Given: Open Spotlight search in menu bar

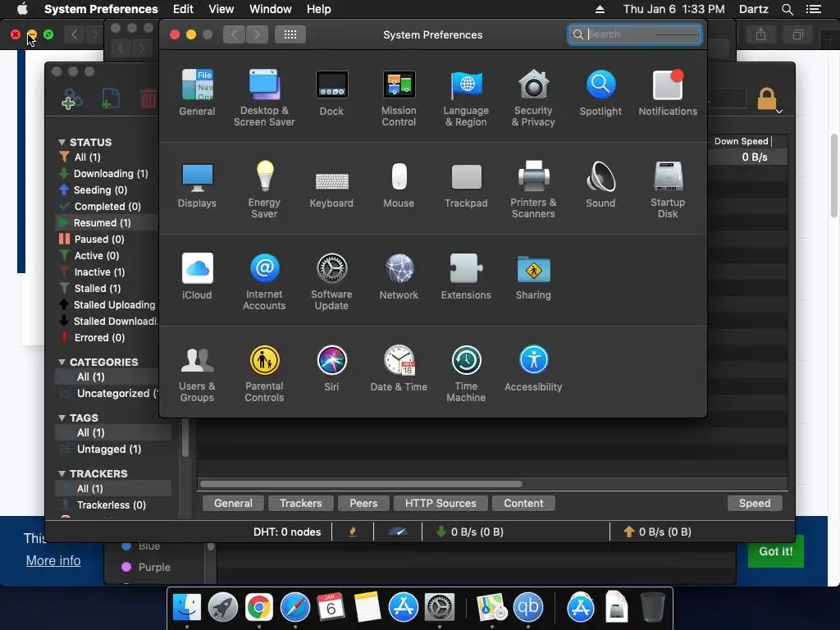Looking at the screenshot, I should tap(787, 9).
